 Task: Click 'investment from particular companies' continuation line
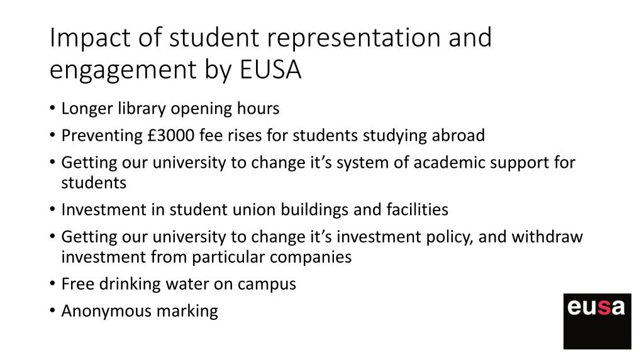(206, 257)
